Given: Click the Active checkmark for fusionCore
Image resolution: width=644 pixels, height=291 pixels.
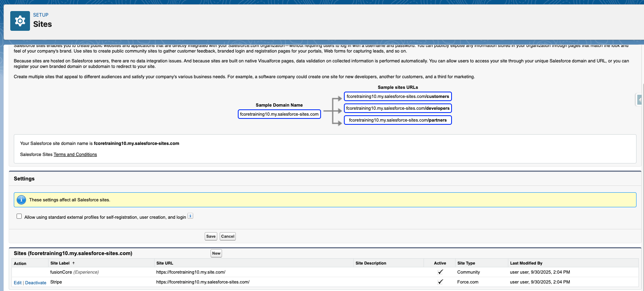Looking at the screenshot, I should 441,272.
